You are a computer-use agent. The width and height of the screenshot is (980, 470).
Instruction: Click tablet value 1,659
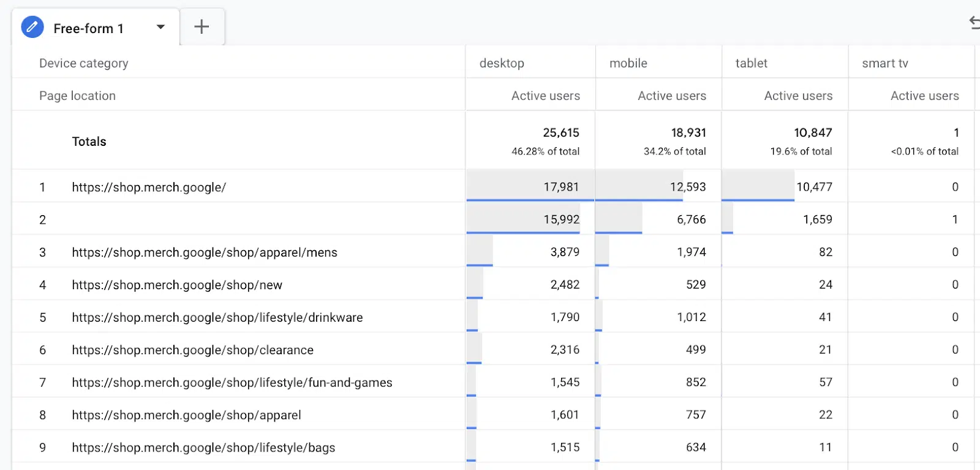(x=818, y=219)
